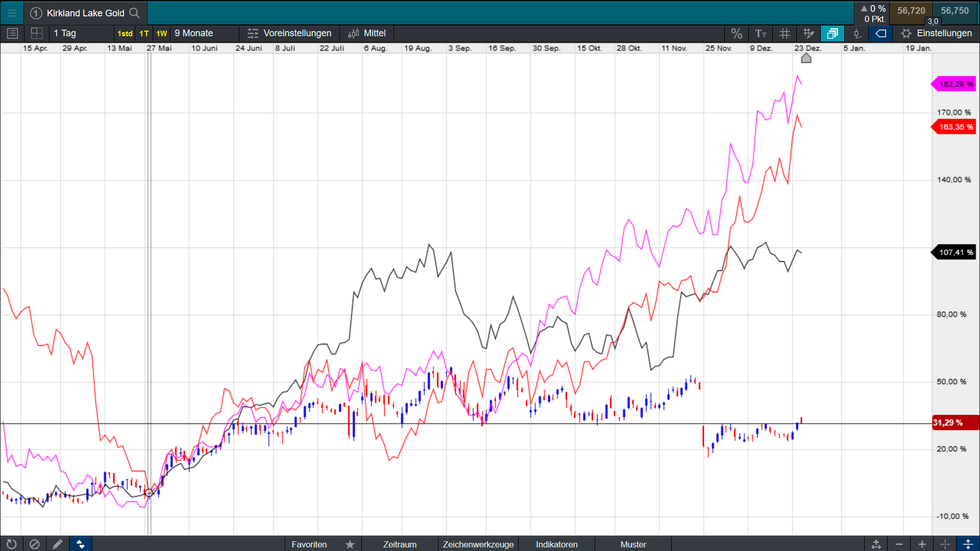980x551 pixels.
Task: Open grid color picker eyedropper icon
Action: [x=808, y=34]
